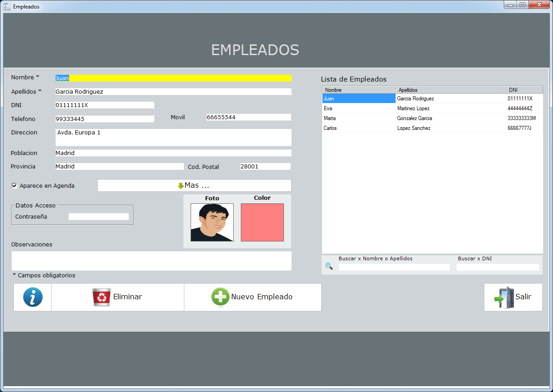Viewport: 553px width, 392px height.
Task: Click the red recycle bin Eliminar icon
Action: tap(101, 297)
